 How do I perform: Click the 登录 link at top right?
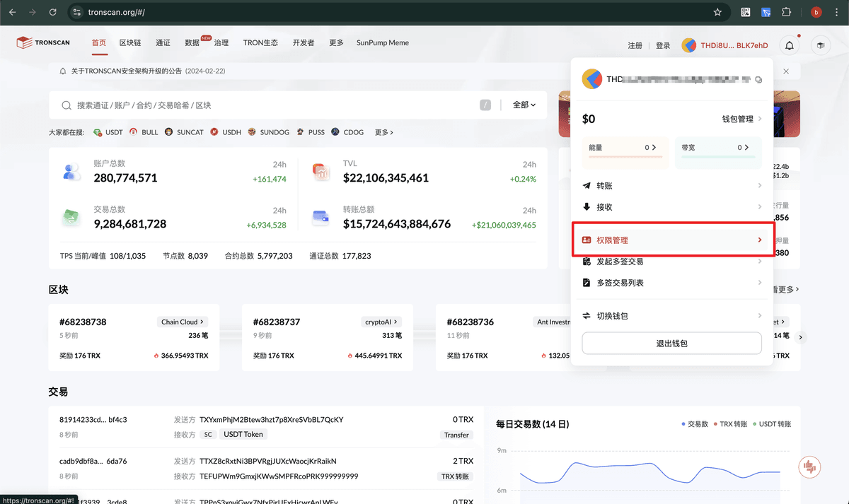(662, 44)
